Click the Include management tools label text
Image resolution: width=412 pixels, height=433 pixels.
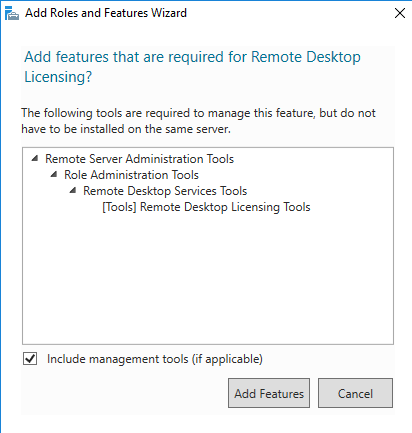[x=155, y=359]
